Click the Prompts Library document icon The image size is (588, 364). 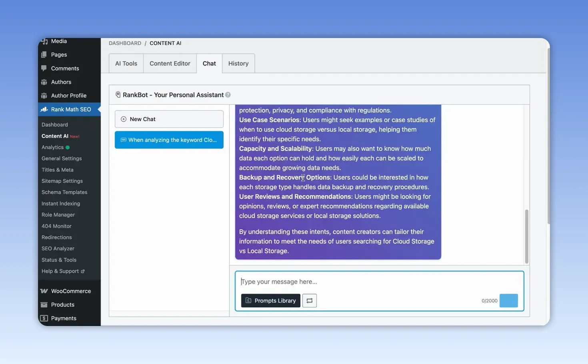(248, 300)
